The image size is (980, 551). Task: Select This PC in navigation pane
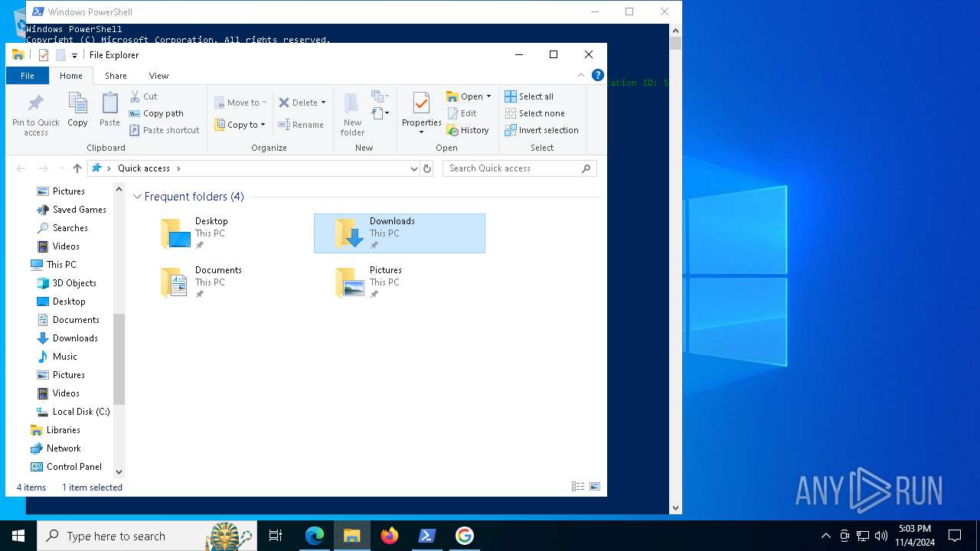tap(61, 265)
